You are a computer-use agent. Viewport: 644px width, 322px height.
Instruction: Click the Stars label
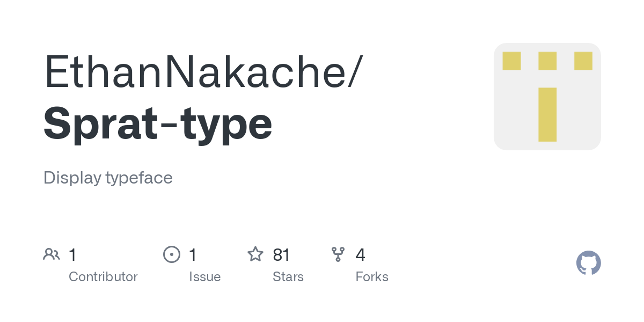point(288,277)
